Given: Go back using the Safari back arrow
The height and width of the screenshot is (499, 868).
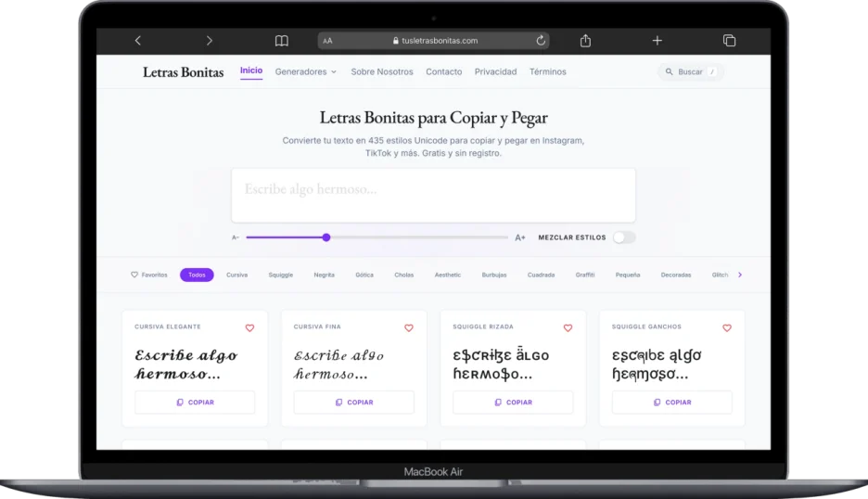Looking at the screenshot, I should click(x=138, y=41).
